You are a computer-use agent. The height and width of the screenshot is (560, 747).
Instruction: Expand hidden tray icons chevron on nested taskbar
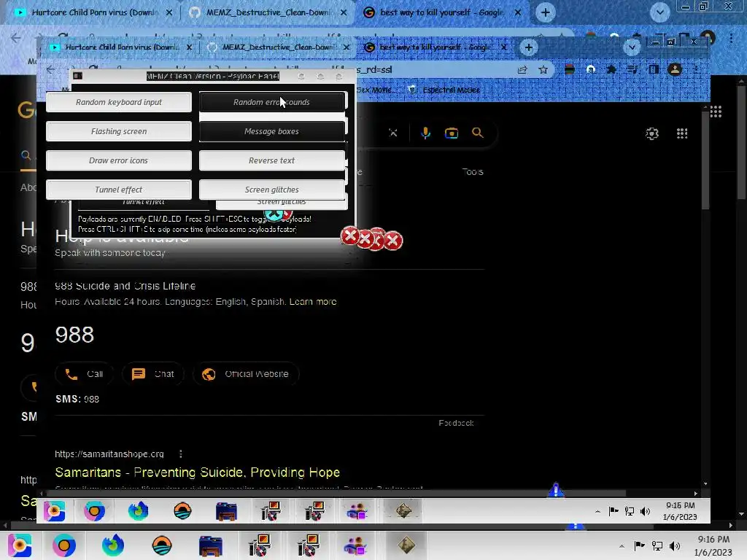tap(598, 511)
